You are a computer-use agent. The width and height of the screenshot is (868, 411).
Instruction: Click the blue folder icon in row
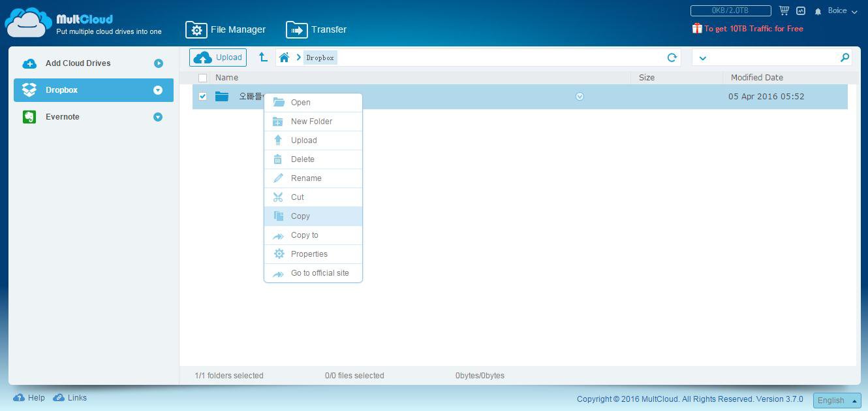[222, 97]
